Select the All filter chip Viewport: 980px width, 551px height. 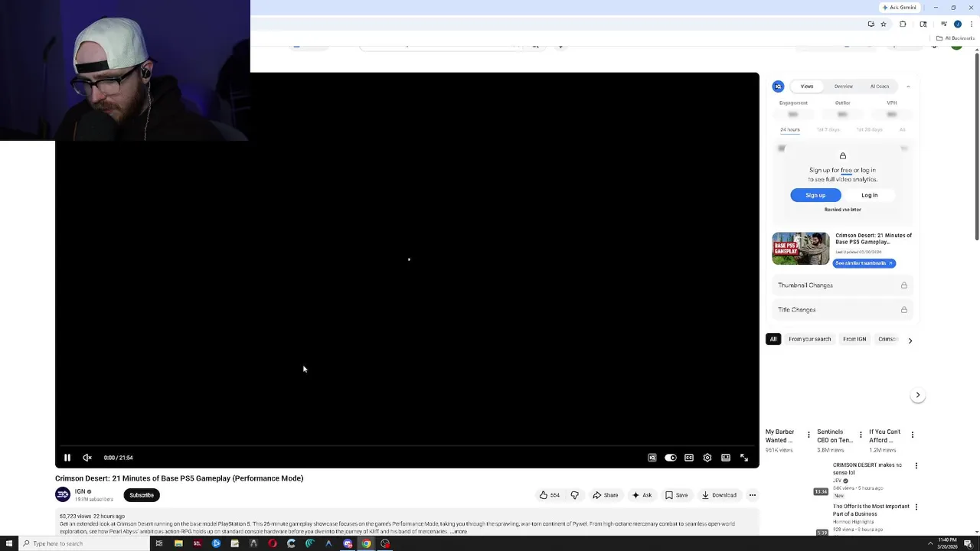click(773, 339)
